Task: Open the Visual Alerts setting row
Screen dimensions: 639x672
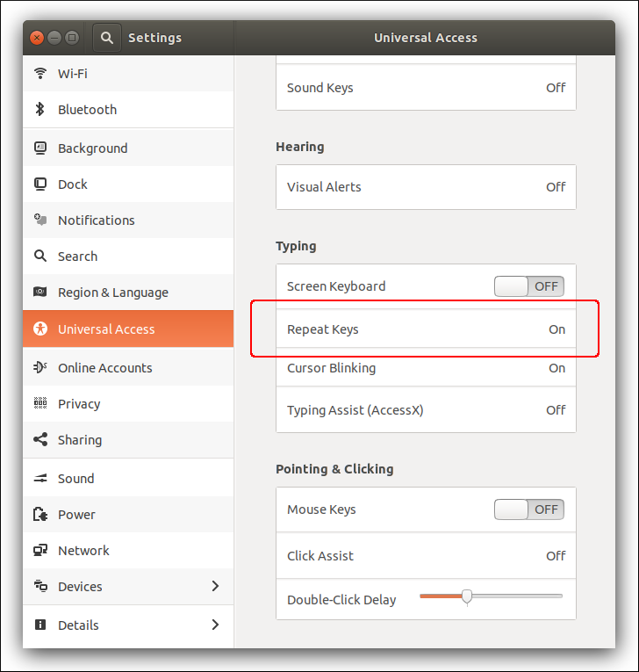Action: [x=426, y=187]
